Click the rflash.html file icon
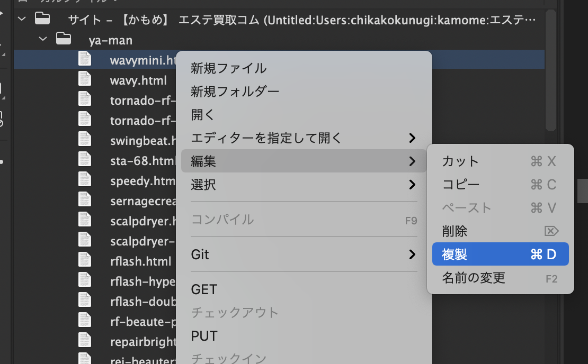The image size is (588, 364). point(85,261)
